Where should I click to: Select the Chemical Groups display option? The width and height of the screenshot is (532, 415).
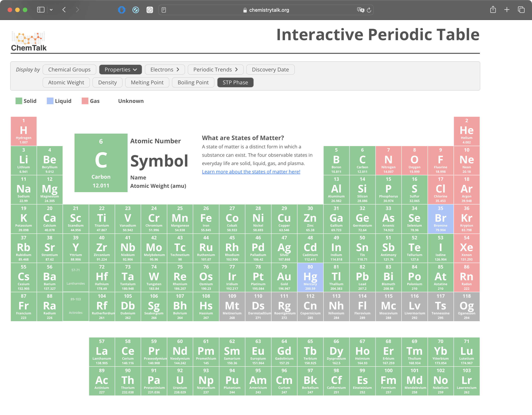pyautogui.click(x=69, y=70)
